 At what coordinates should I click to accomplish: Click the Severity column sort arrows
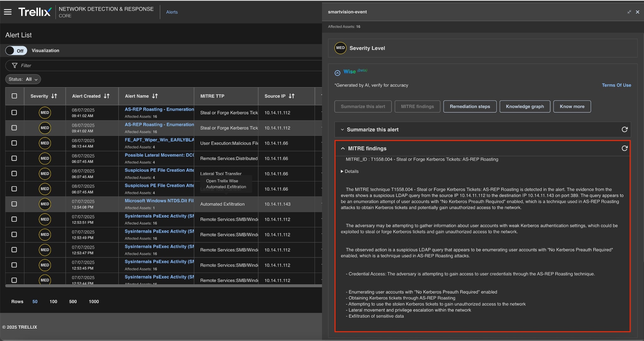(54, 96)
